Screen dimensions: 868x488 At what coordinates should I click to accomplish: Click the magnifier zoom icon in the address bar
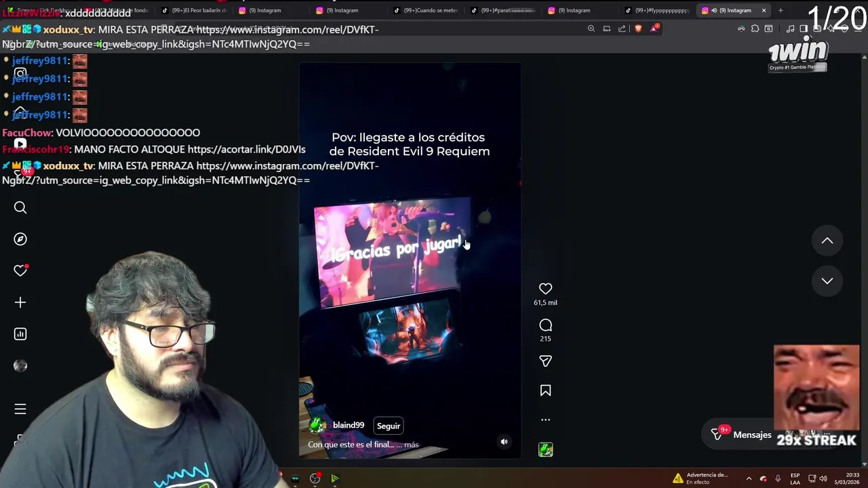(x=591, y=28)
